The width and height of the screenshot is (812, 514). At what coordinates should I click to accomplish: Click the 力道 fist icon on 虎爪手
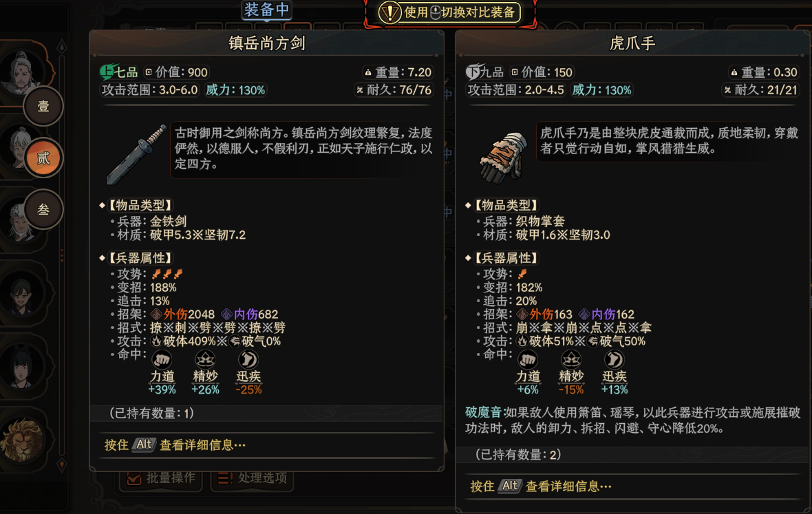click(x=528, y=359)
